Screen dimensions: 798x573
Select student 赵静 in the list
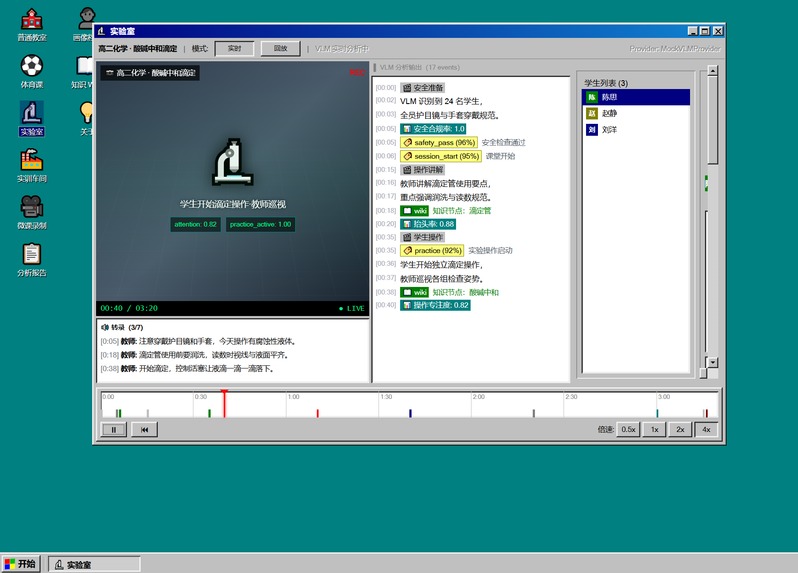tap(636, 113)
